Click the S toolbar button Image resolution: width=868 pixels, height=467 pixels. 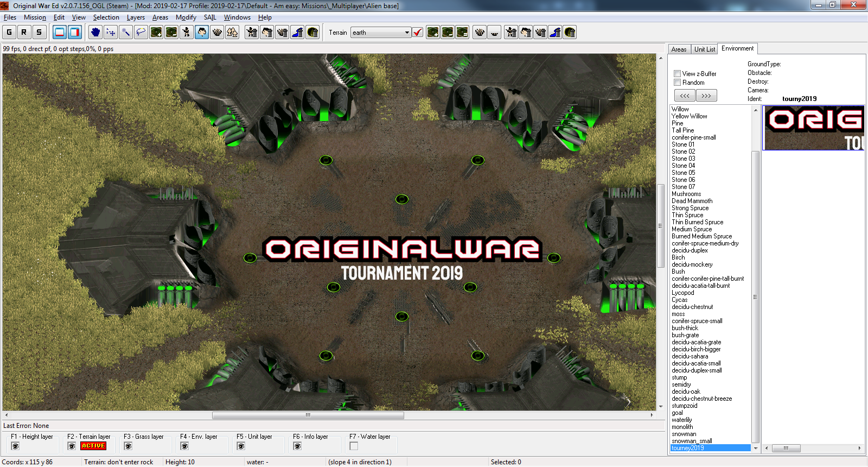coord(39,32)
